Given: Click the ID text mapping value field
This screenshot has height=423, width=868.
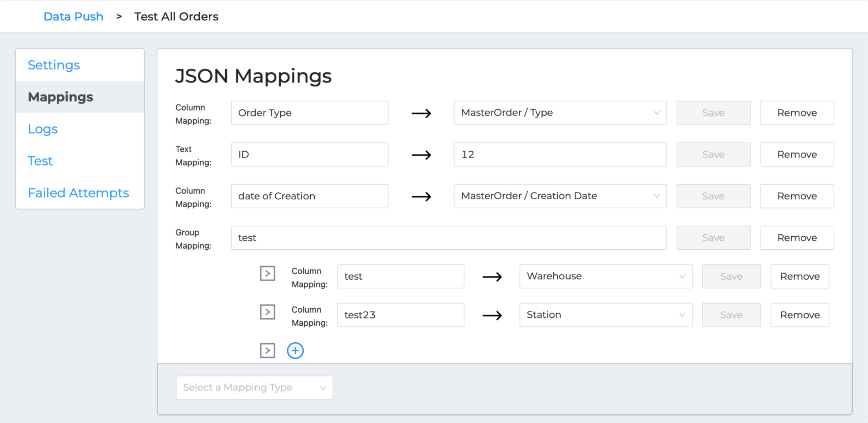Looking at the screenshot, I should pos(557,155).
